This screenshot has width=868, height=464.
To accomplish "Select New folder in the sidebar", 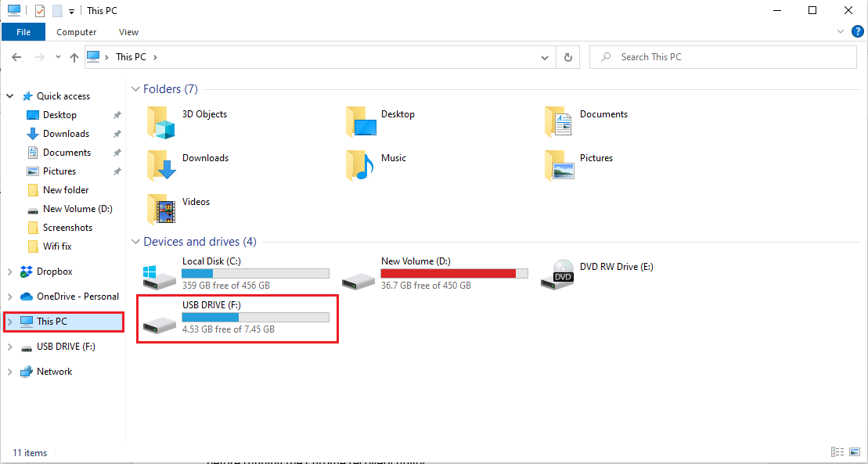I will [x=65, y=190].
